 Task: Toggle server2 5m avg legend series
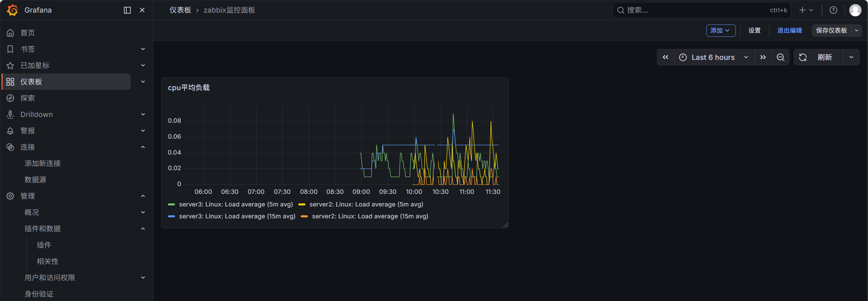click(x=366, y=204)
